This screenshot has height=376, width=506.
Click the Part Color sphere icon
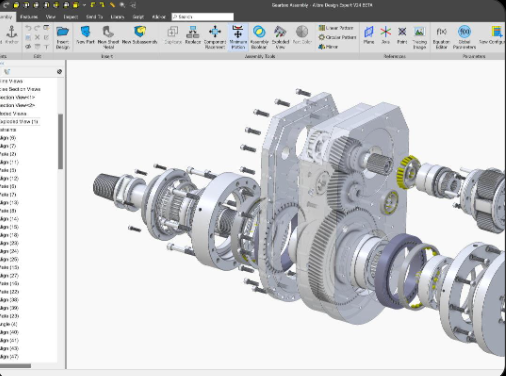click(x=302, y=32)
